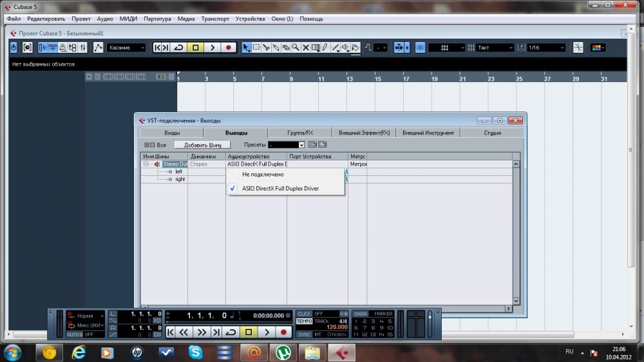Open the МИДИ menu
This screenshot has width=644, height=362.
pos(128,19)
